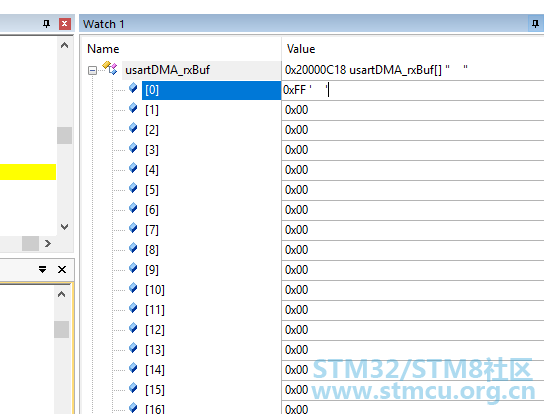Click the blue icon for element [15]
544x414 pixels.
coord(133,388)
